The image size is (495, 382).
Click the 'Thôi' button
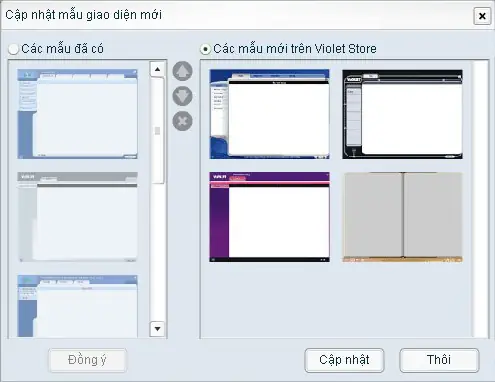(439, 360)
